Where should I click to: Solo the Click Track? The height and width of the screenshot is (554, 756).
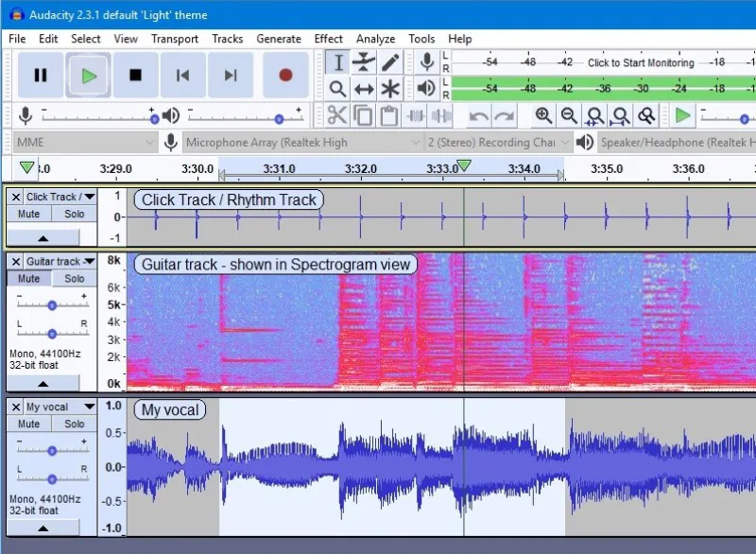pos(75,214)
